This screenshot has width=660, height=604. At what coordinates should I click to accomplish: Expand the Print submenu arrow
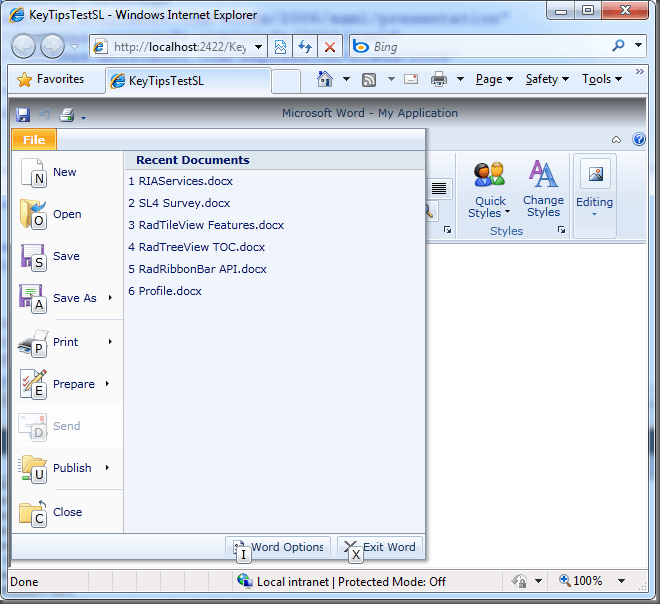point(110,341)
